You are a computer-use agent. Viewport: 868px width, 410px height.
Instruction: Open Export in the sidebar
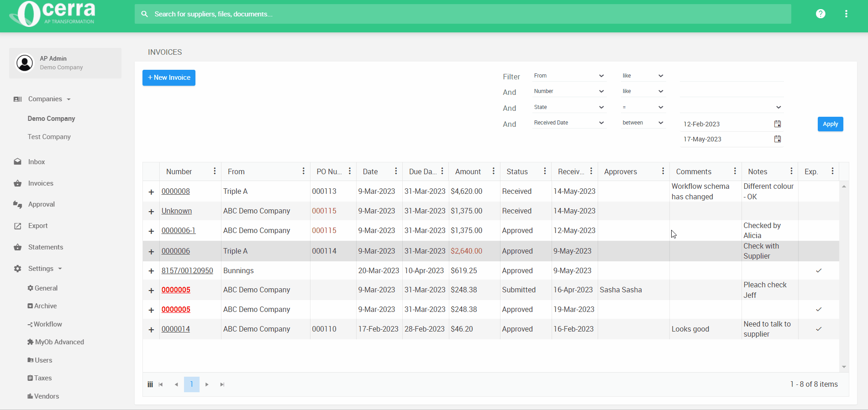(38, 226)
